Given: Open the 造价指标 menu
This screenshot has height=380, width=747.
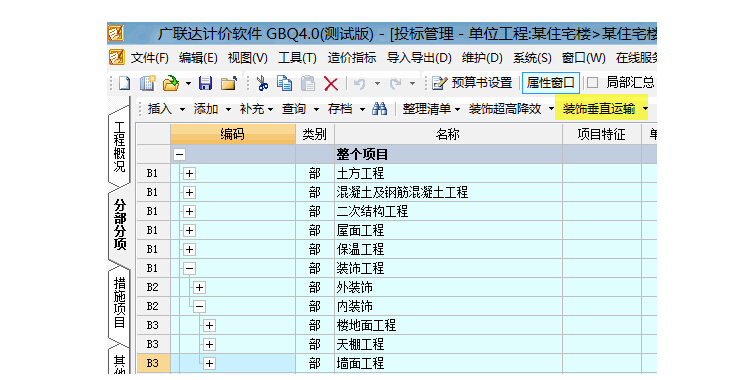Looking at the screenshot, I should 352,58.
